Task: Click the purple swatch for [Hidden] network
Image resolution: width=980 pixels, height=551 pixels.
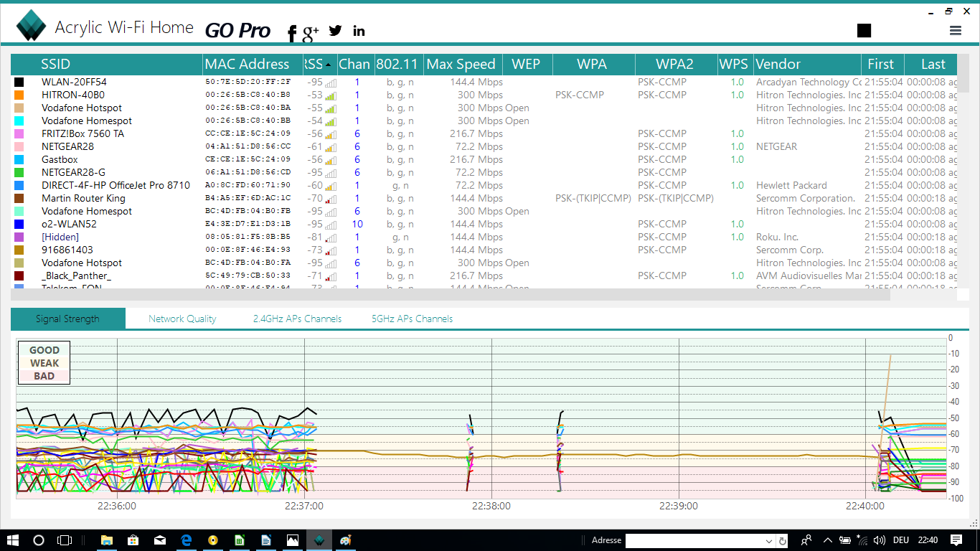Action: click(19, 237)
